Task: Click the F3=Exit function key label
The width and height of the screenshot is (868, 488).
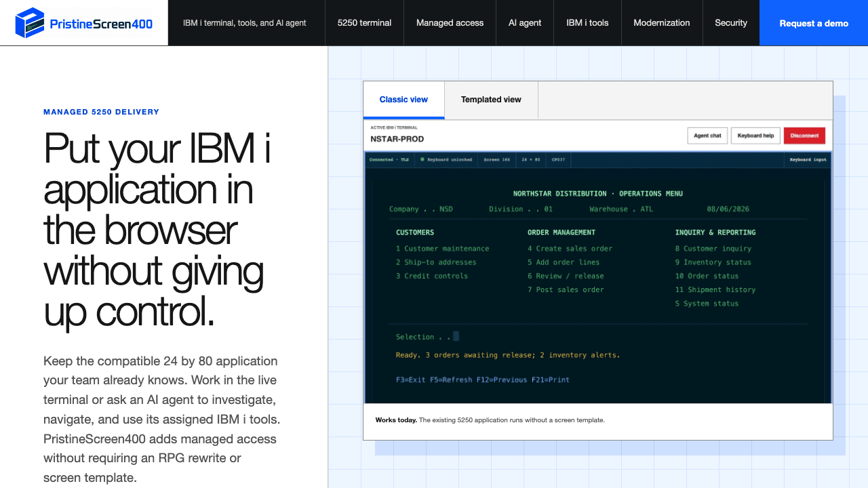Action: point(411,380)
